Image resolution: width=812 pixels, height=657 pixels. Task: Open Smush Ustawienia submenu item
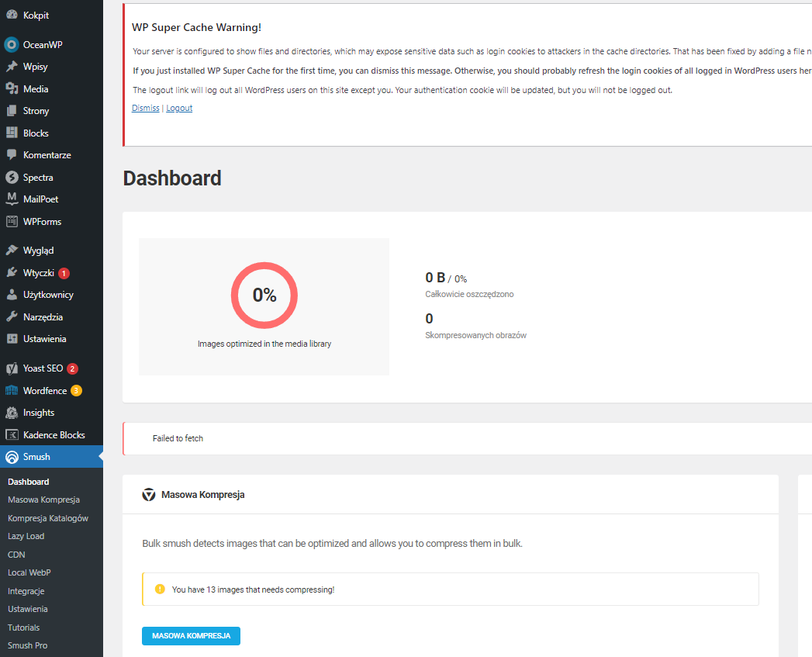[x=27, y=609]
